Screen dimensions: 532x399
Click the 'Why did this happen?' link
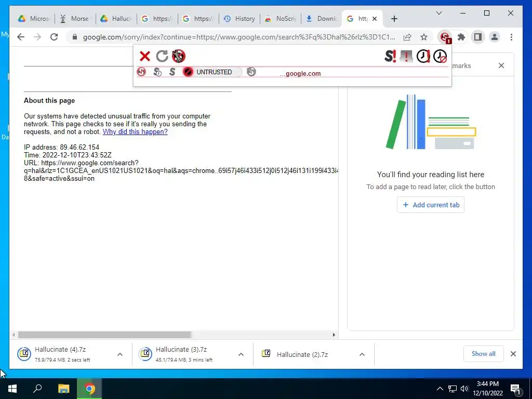(x=135, y=131)
